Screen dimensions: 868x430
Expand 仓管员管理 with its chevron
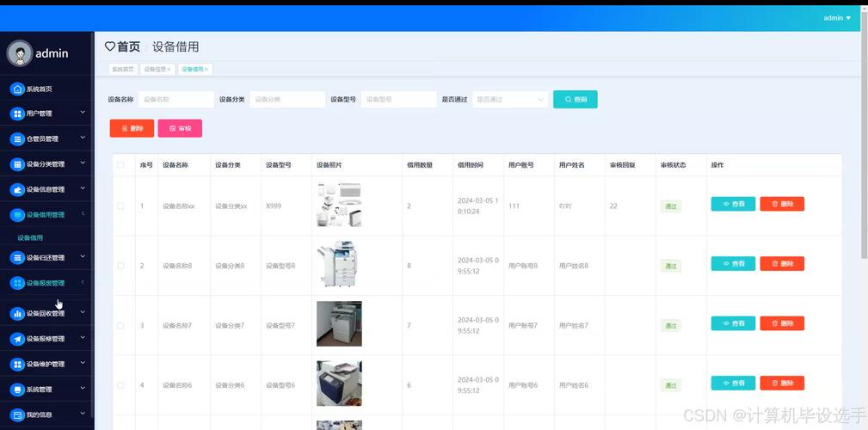[x=83, y=138]
